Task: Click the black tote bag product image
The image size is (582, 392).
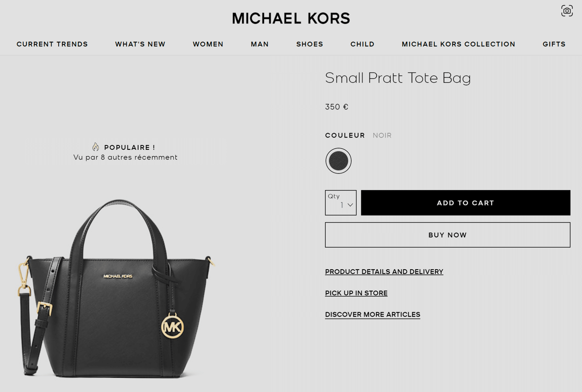Action: [117, 289]
